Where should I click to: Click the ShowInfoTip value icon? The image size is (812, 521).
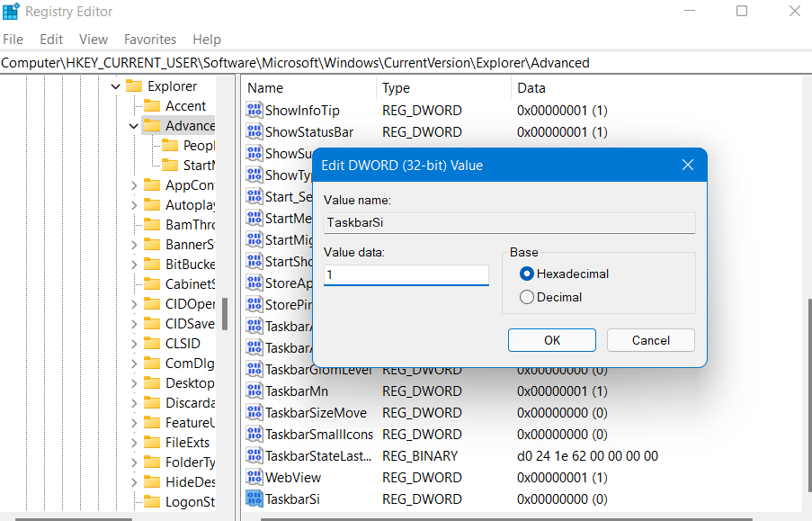254,110
